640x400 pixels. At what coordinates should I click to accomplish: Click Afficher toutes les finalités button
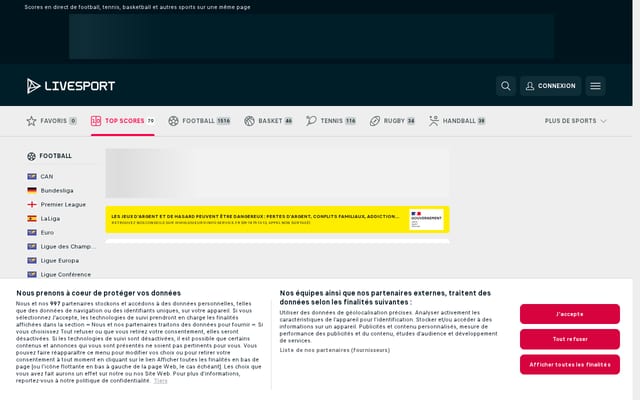click(570, 364)
